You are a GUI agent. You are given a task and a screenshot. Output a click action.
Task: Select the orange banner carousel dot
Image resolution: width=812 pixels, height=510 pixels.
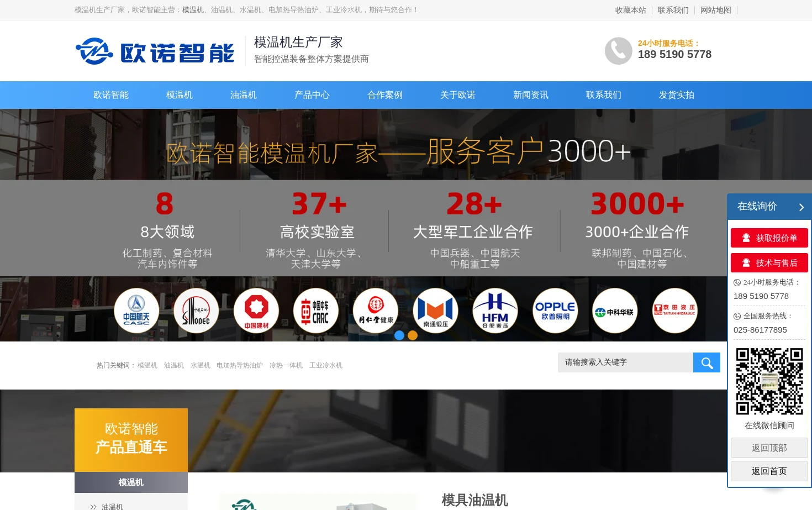click(x=413, y=335)
